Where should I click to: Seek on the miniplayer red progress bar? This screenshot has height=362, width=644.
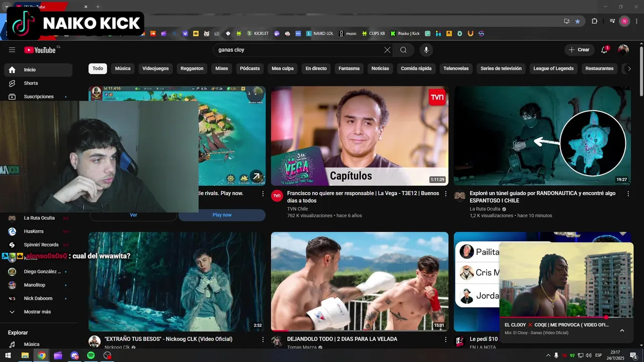[566, 317]
